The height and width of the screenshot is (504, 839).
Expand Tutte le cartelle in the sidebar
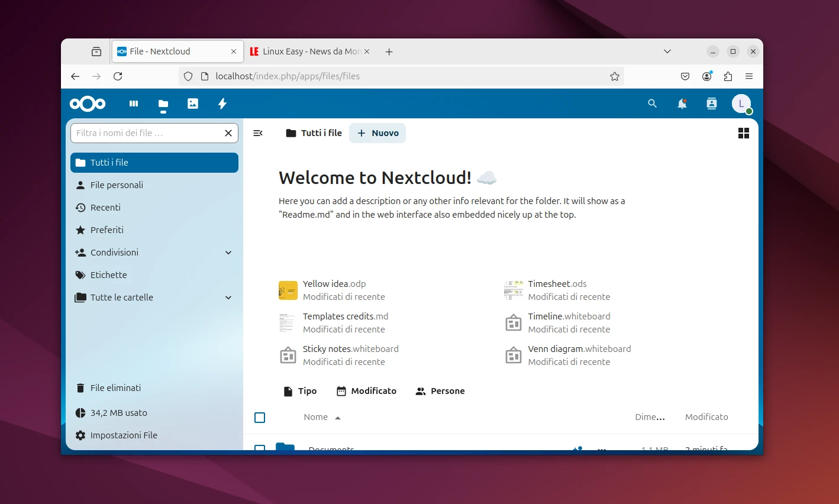tap(228, 298)
